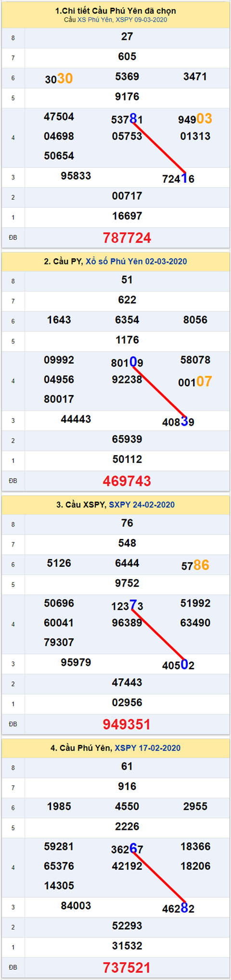The height and width of the screenshot is (980, 231).
Task: Click the number 65939
Action: [x=127, y=440]
